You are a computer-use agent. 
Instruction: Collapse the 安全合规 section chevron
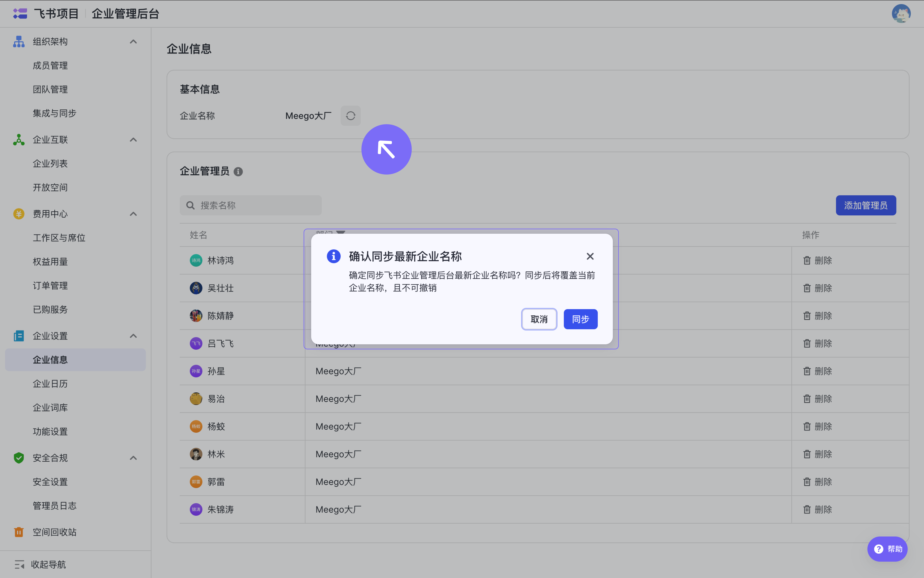coord(133,458)
